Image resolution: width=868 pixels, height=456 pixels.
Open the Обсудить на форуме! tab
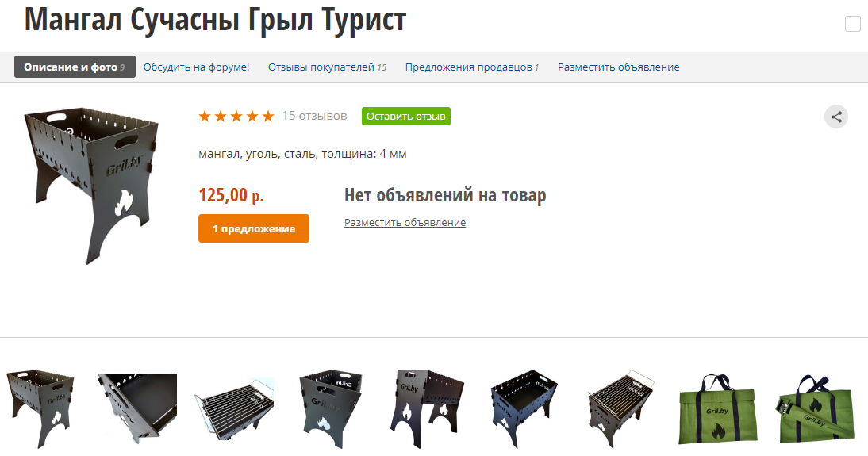197,67
